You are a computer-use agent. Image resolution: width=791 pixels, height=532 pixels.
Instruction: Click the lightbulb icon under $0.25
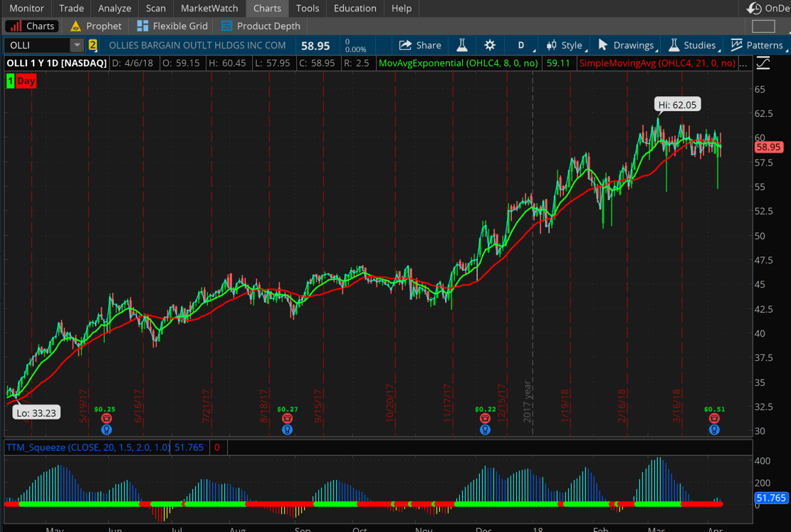[x=106, y=429]
